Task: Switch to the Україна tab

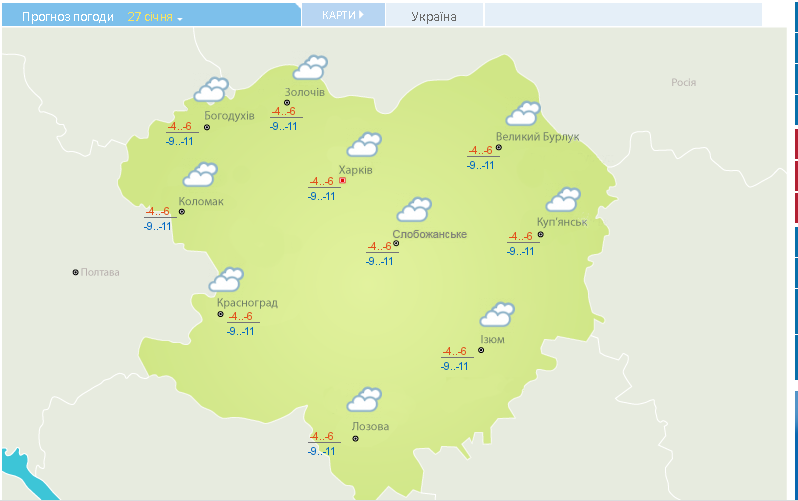Action: coord(434,16)
